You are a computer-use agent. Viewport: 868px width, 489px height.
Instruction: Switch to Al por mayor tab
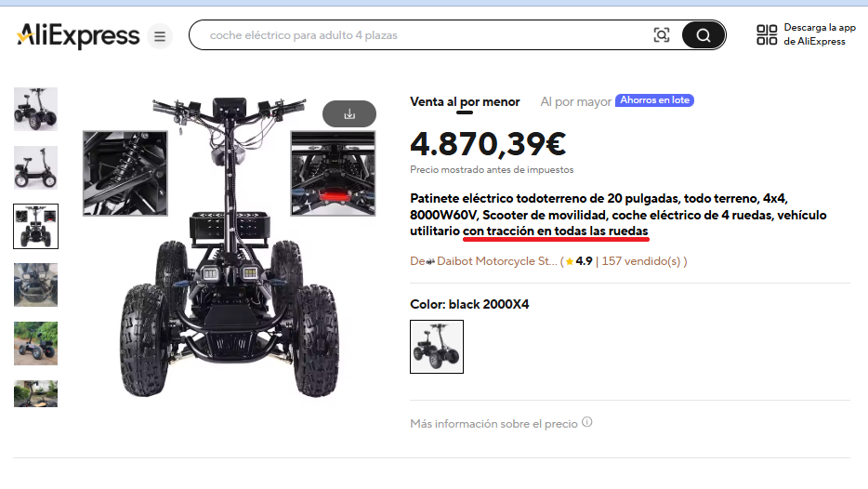[x=575, y=102]
